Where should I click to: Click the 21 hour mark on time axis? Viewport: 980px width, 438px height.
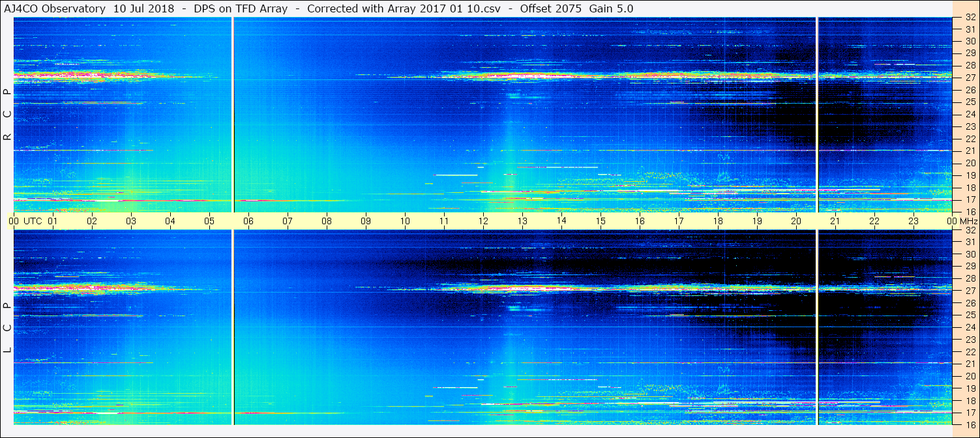835,221
